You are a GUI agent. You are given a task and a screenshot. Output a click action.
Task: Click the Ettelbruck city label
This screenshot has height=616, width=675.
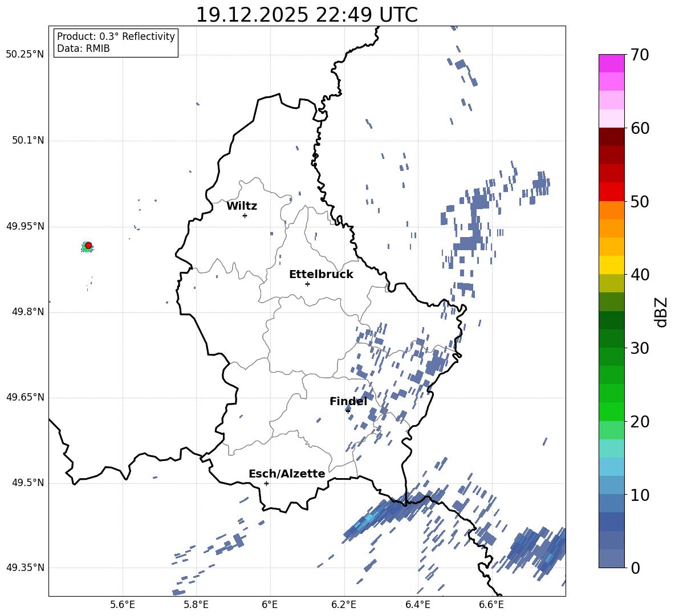321,275
